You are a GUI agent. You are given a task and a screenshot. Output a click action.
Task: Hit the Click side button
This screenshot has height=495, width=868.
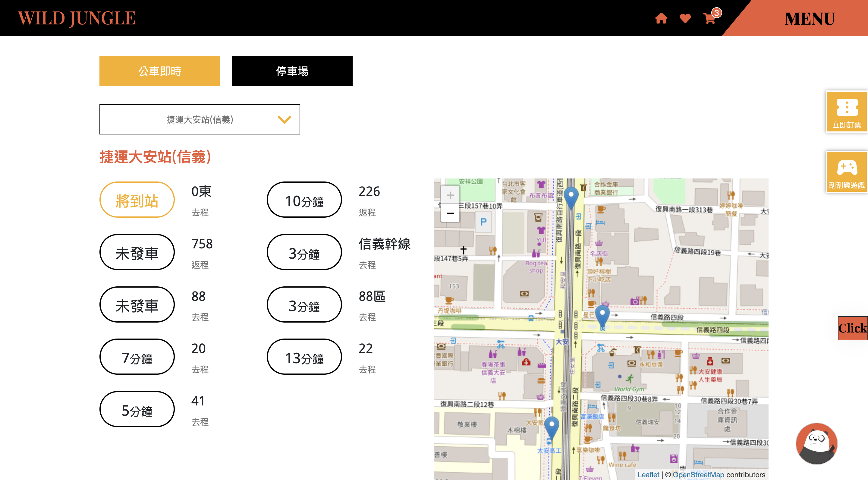coord(853,328)
